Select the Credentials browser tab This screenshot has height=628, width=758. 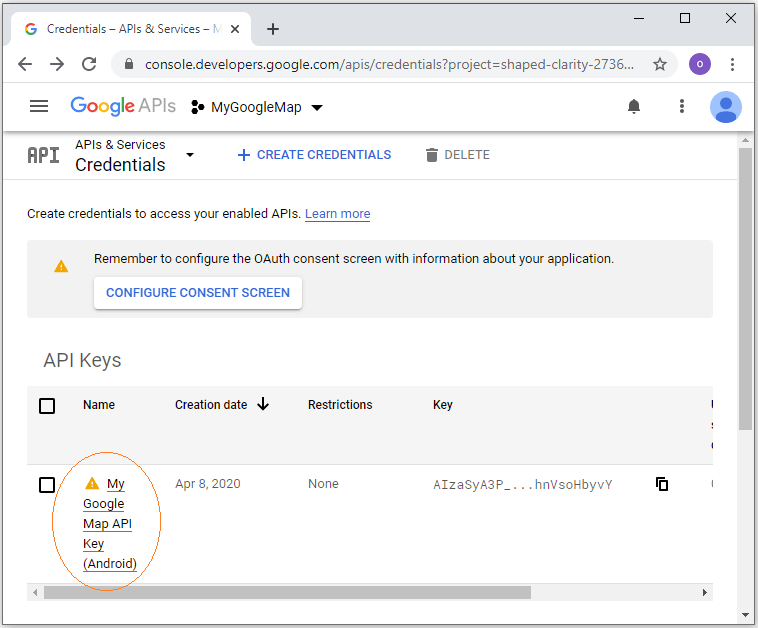point(131,29)
